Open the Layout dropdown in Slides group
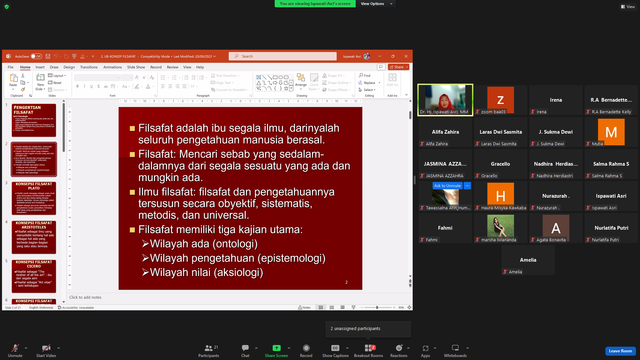 (58, 76)
